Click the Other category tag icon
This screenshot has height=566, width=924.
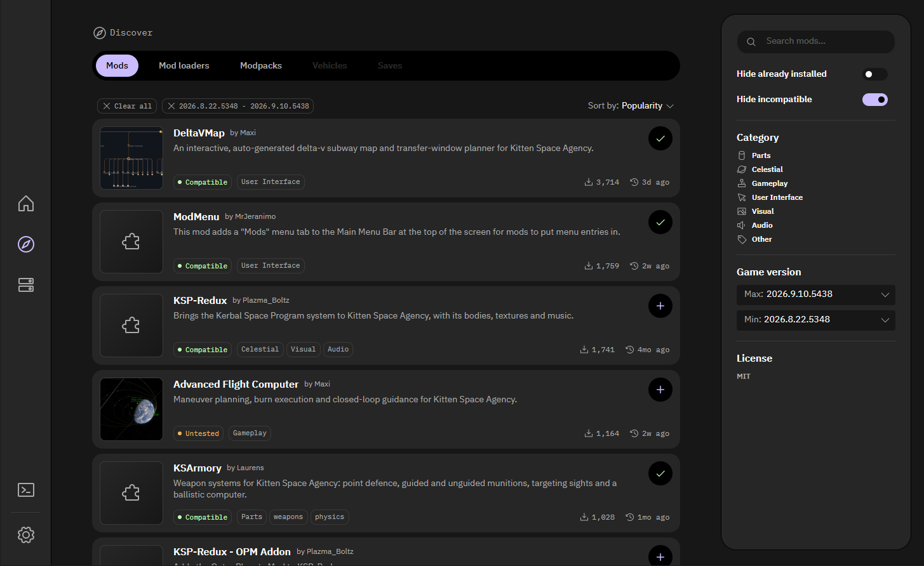point(741,239)
